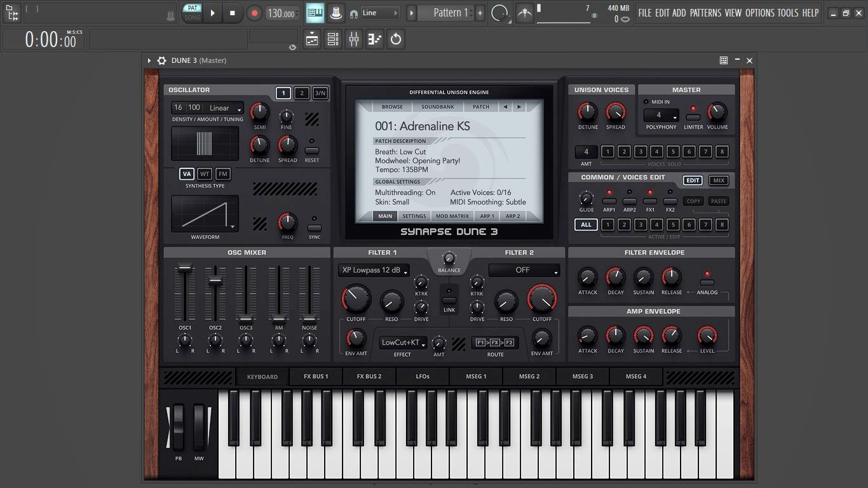Toggle the filter envelope ANALOG switch
Screen dimensions: 868x488
click(707, 283)
